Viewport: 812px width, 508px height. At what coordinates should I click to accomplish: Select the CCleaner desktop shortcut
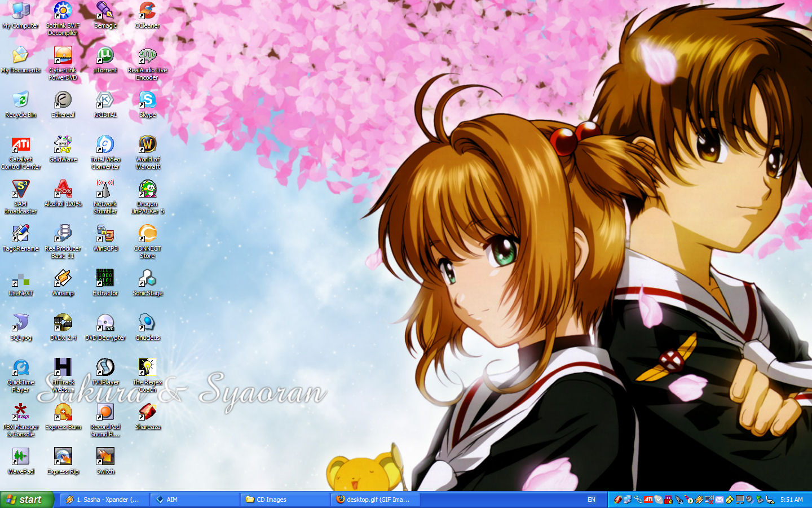(147, 11)
